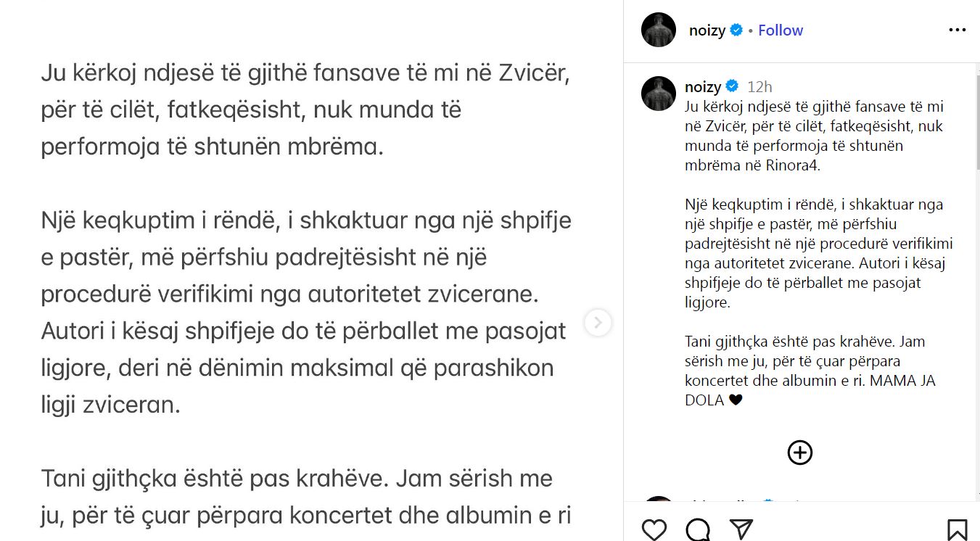Open the comment bubble icon

tap(698, 529)
